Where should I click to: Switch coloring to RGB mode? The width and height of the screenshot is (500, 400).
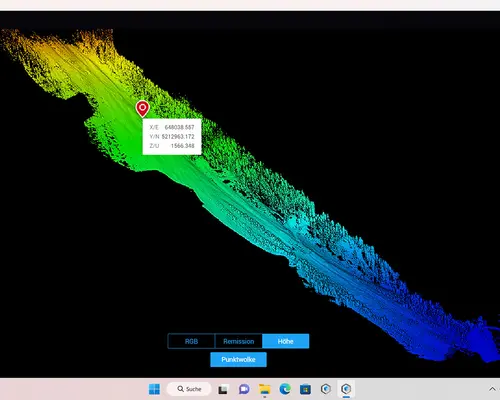coord(191,341)
